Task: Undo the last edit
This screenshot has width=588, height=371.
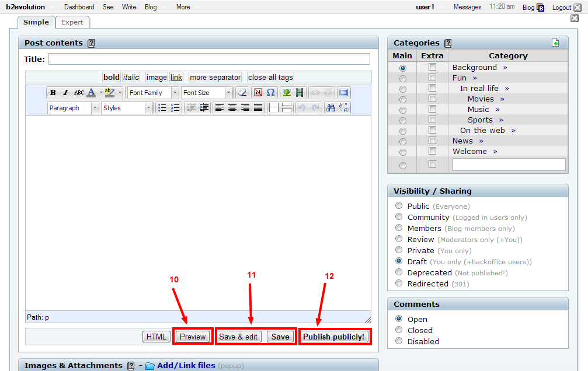Action: coord(302,108)
